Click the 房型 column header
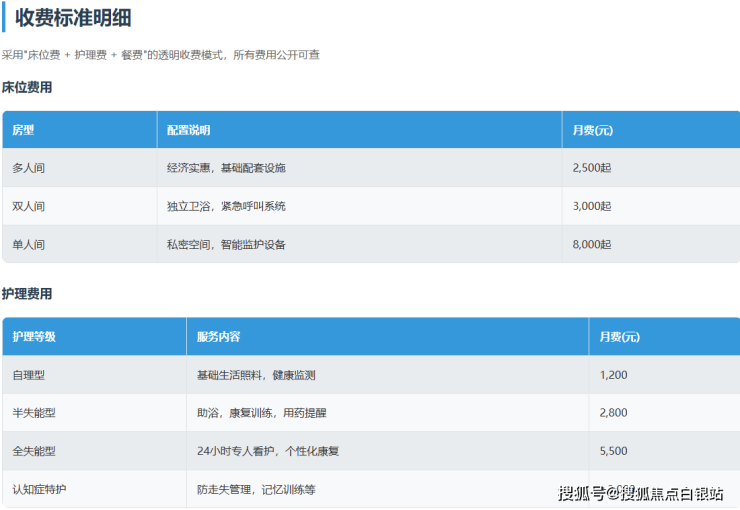Screen dimensions: 740x510 pyautogui.click(x=23, y=130)
